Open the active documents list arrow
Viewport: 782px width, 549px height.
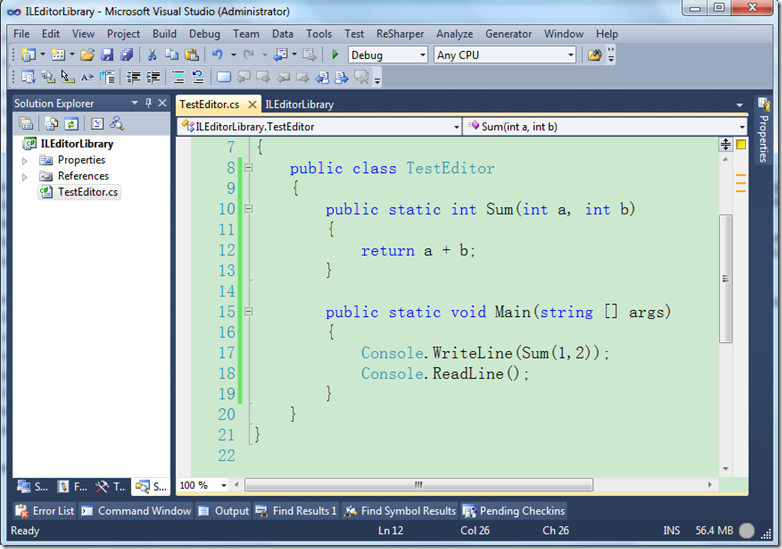tap(739, 105)
